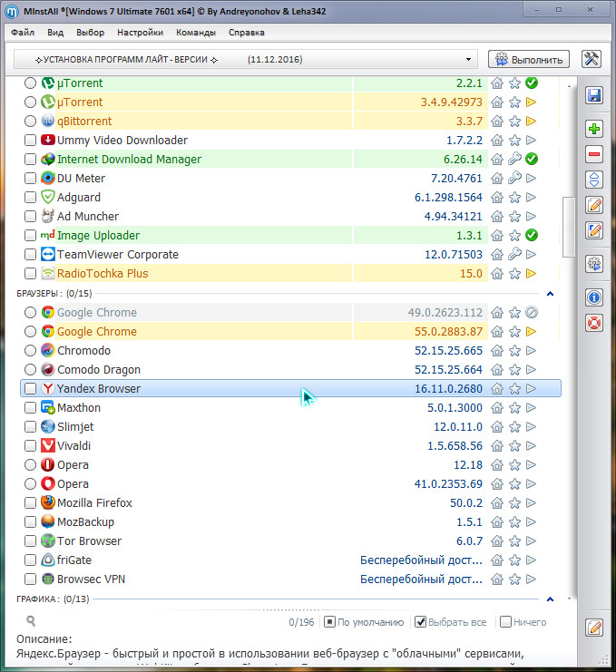
Task: Collapse the ГРАФИКА section
Action: (x=550, y=599)
